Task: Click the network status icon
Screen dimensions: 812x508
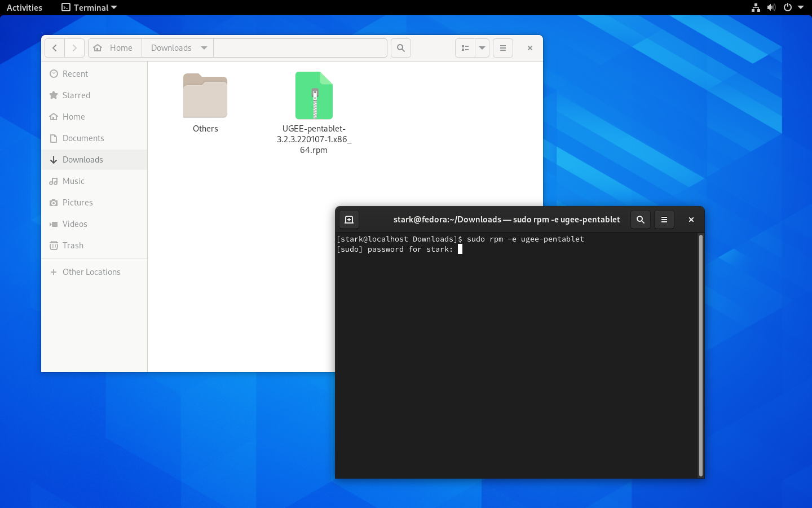Action: coord(756,7)
